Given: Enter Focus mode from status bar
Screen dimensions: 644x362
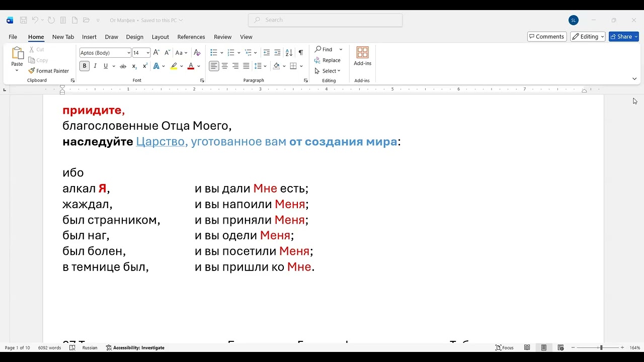Looking at the screenshot, I should click(x=505, y=347).
